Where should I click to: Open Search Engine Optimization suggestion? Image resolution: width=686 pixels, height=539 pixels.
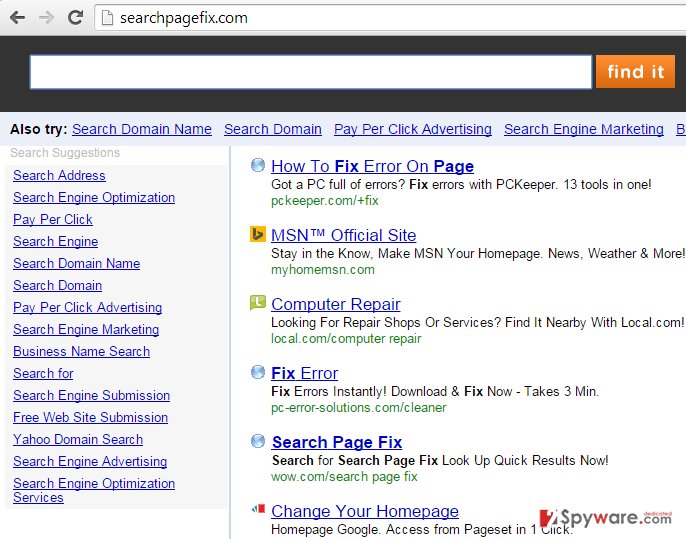pos(94,197)
